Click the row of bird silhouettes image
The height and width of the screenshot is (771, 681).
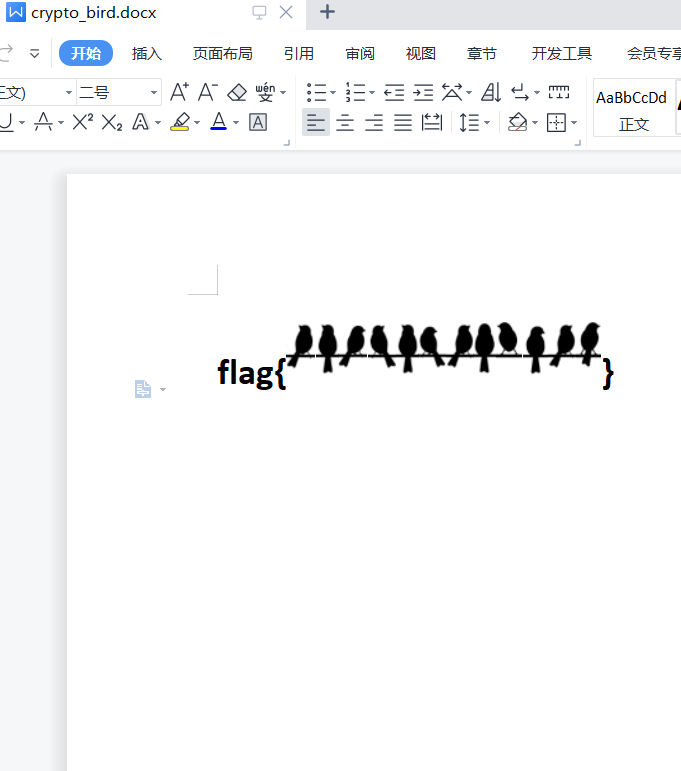click(444, 347)
